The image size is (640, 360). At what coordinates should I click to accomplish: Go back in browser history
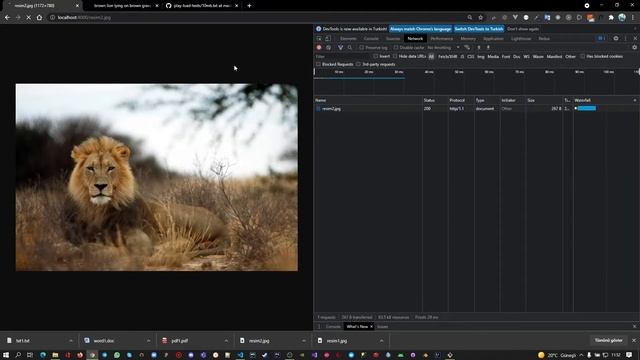click(x=7, y=18)
